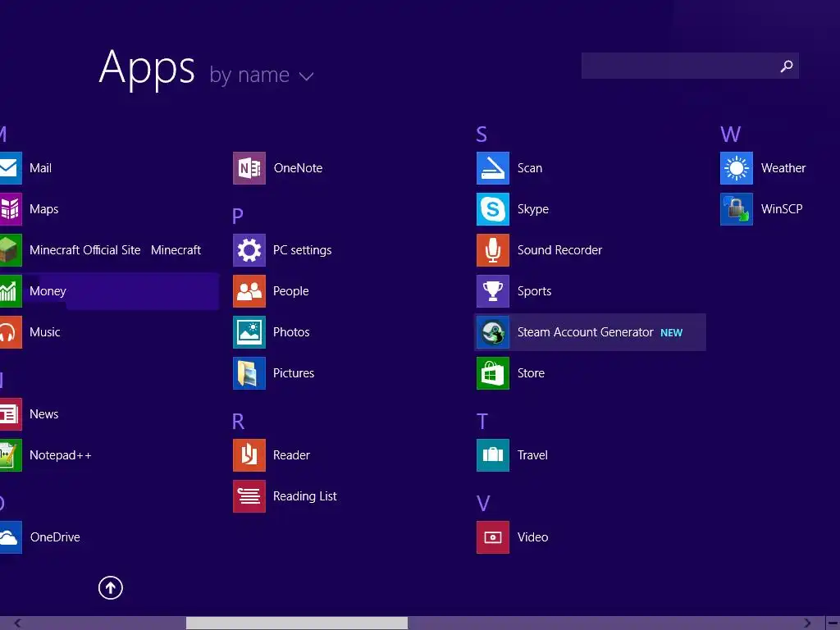The image size is (840, 630).
Task: Click the 'WinSCP' label
Action: (x=782, y=209)
